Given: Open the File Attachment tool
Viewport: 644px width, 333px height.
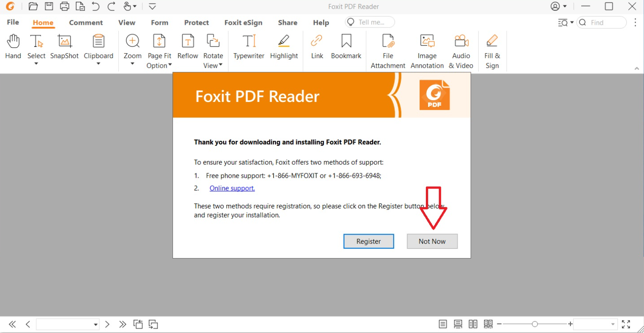Looking at the screenshot, I should click(388, 51).
